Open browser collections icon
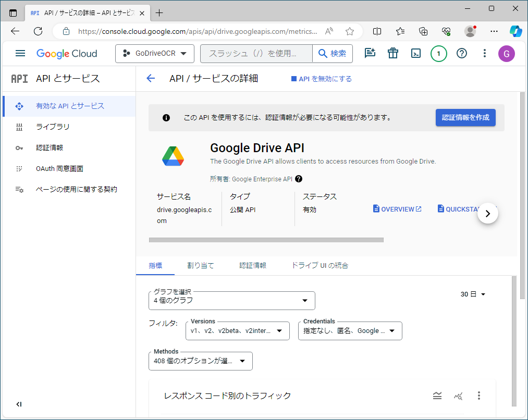 coord(423,31)
